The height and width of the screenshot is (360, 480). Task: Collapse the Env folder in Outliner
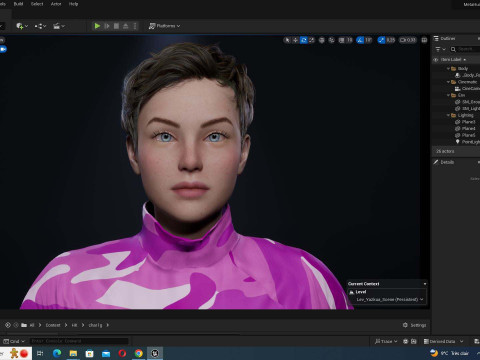(x=448, y=95)
